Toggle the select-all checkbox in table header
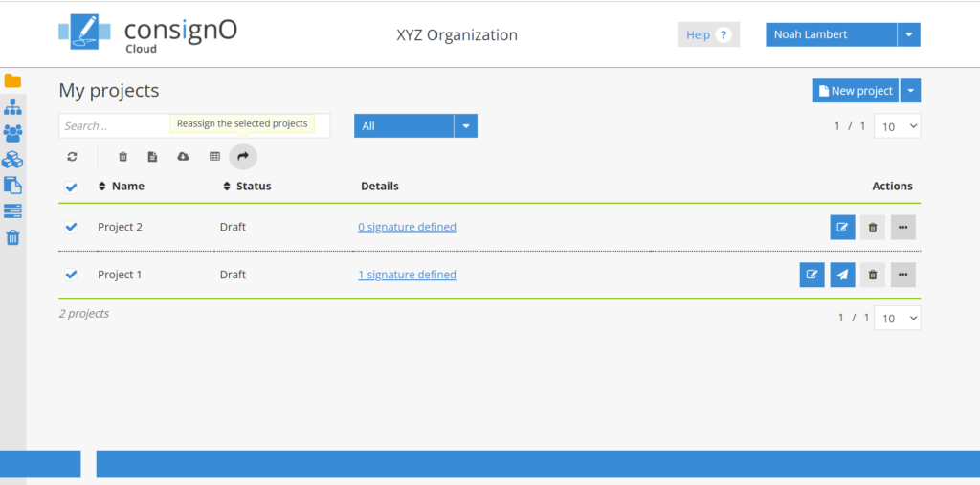 click(x=71, y=187)
